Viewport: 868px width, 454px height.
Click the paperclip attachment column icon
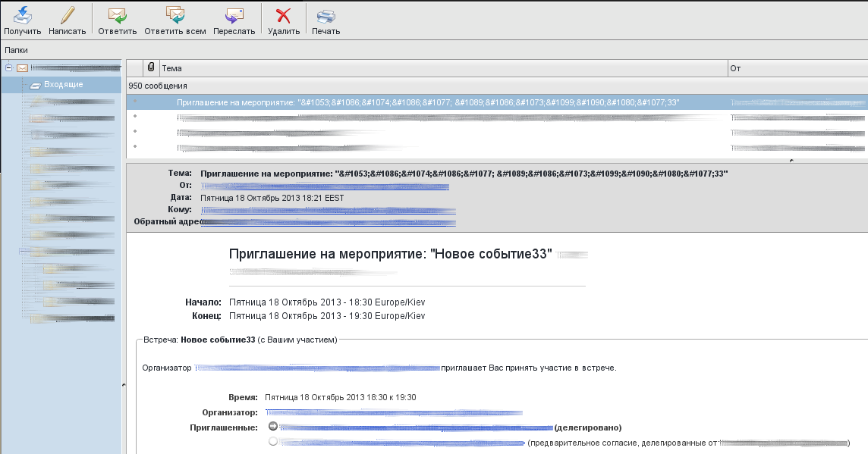click(x=151, y=68)
